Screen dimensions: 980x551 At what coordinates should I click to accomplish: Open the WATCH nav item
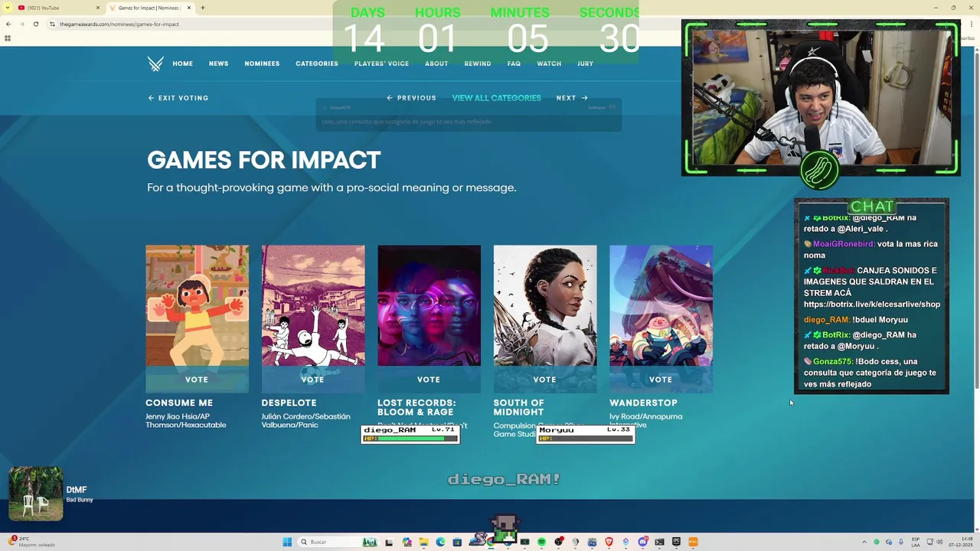549,64
